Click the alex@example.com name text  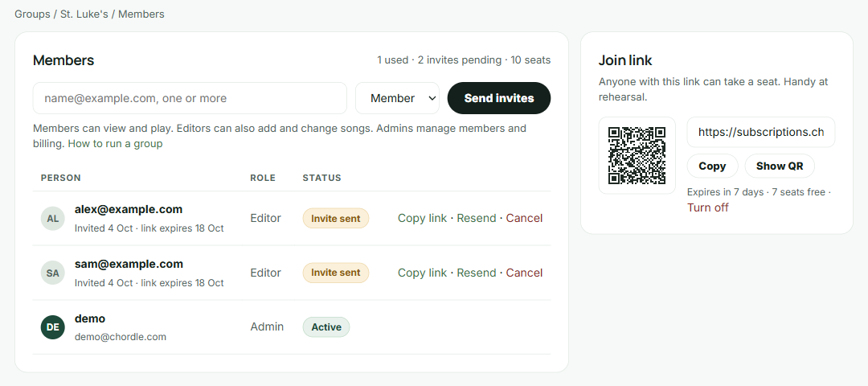point(129,209)
